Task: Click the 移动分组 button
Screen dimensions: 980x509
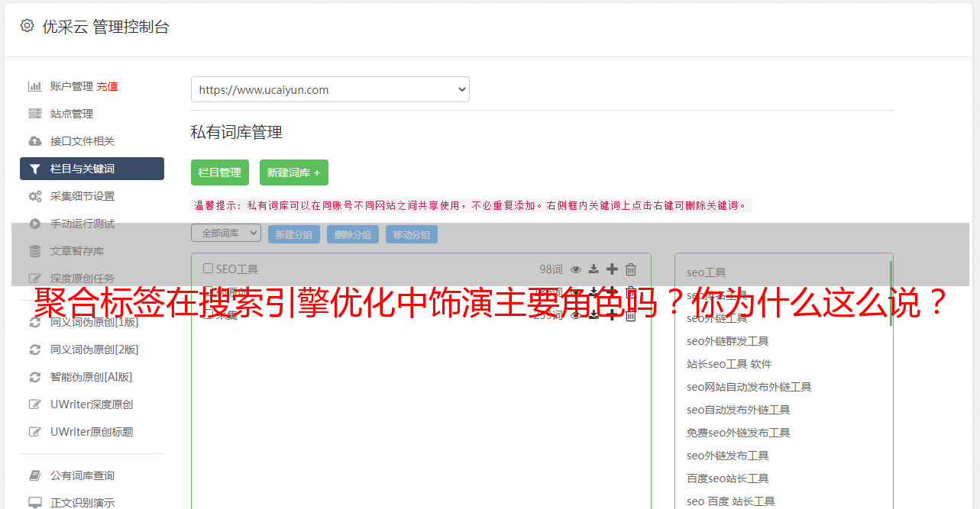Action: click(x=412, y=234)
